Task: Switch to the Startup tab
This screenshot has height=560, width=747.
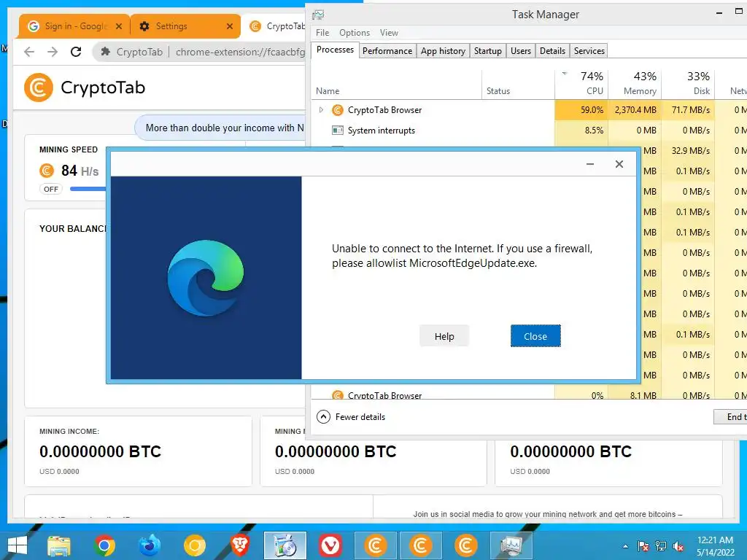Action: pyautogui.click(x=488, y=51)
